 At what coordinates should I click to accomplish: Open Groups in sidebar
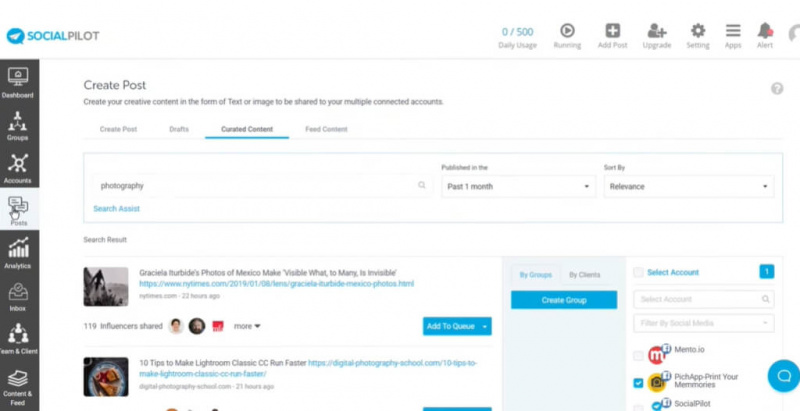click(x=18, y=125)
